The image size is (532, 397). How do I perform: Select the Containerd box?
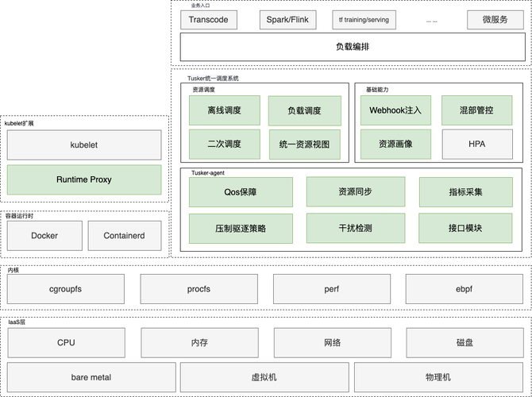tap(124, 236)
